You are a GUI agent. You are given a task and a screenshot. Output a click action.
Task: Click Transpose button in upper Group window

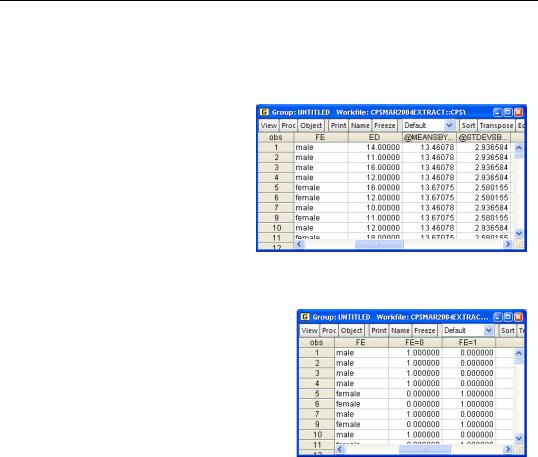[x=496, y=126]
